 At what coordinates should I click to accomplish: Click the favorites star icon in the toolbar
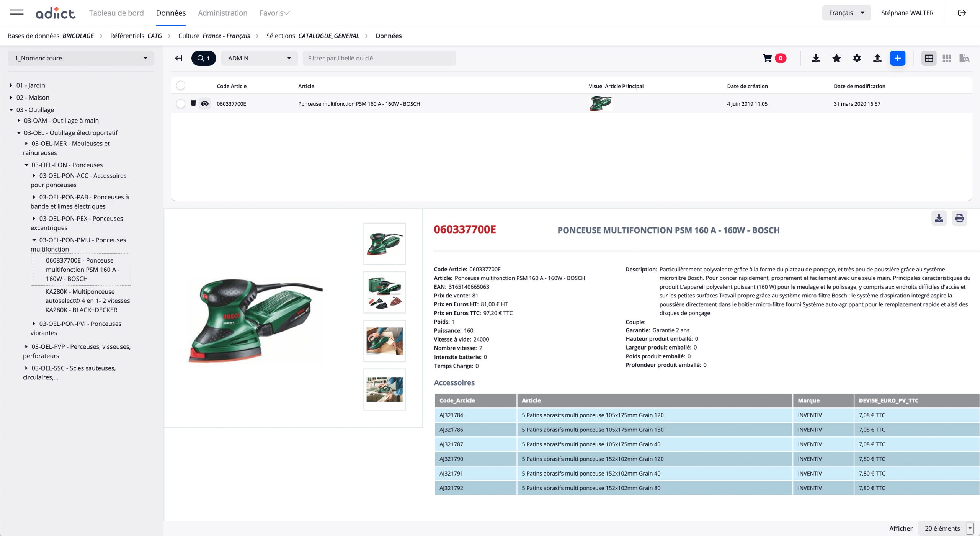(x=836, y=58)
